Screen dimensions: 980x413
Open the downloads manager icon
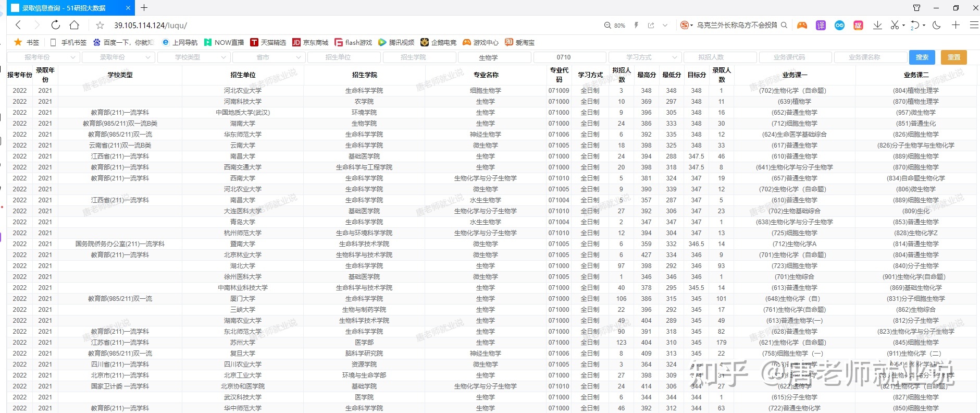pos(877,25)
